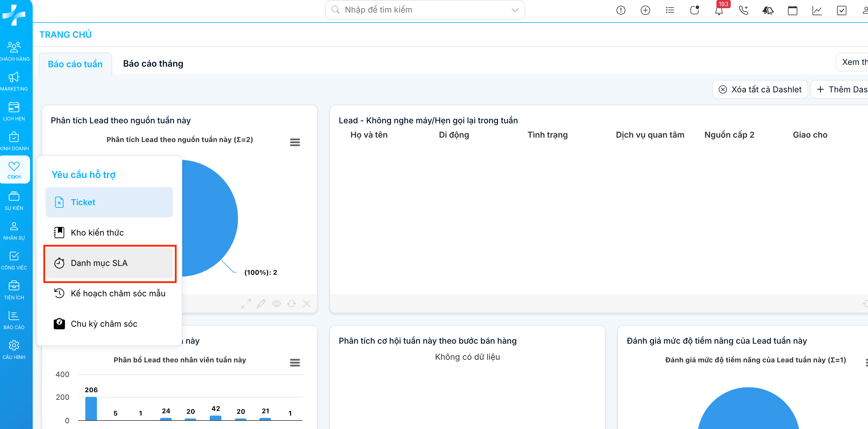Viewport: 868px width, 429px height.
Task: Open the Lead by employee chart menu
Action: pos(295,363)
